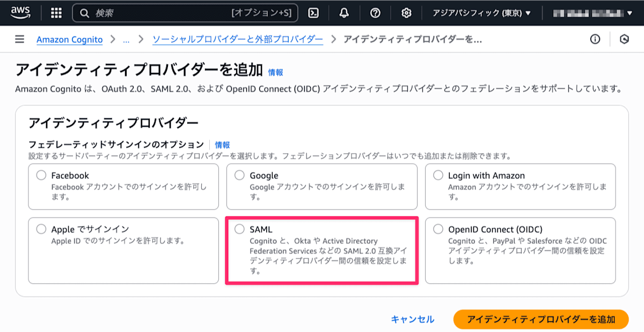Click the search magnifier icon

click(x=84, y=13)
